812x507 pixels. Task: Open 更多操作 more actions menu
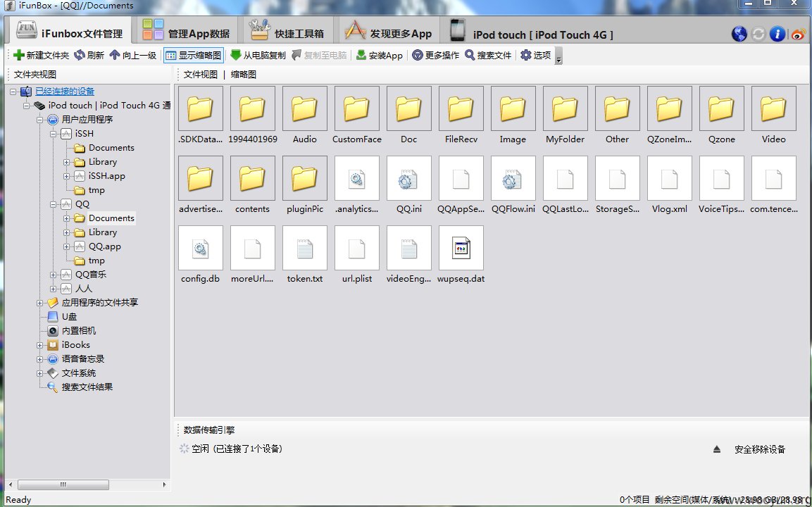click(435, 55)
